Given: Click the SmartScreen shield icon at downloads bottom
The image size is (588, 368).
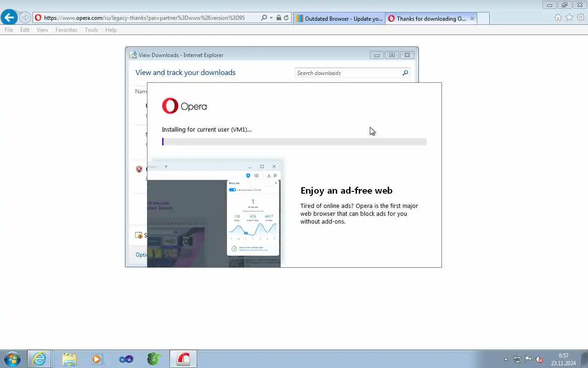Looking at the screenshot, I should click(139, 236).
